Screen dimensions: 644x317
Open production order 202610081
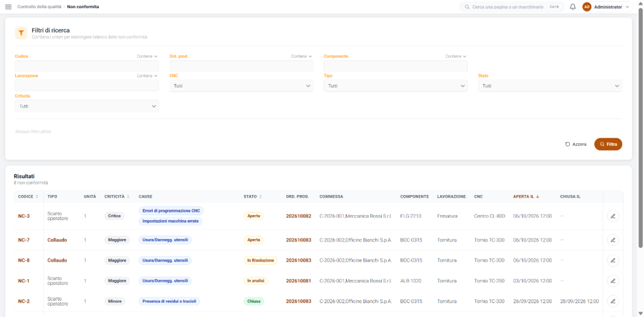coord(299,281)
